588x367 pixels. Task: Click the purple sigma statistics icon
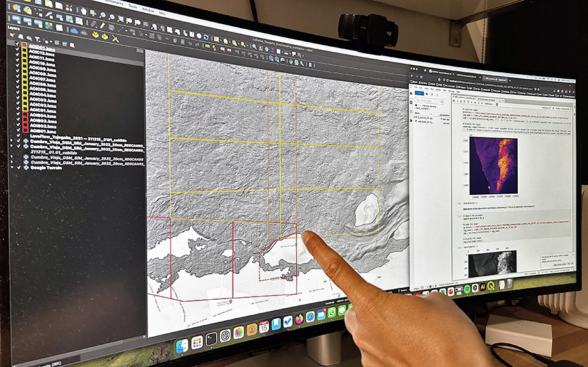coord(272,51)
